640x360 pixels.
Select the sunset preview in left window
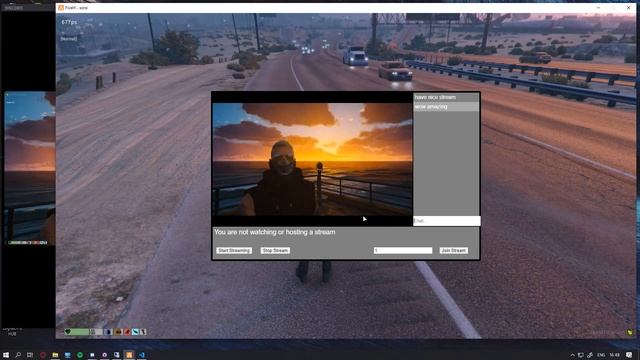click(x=30, y=168)
